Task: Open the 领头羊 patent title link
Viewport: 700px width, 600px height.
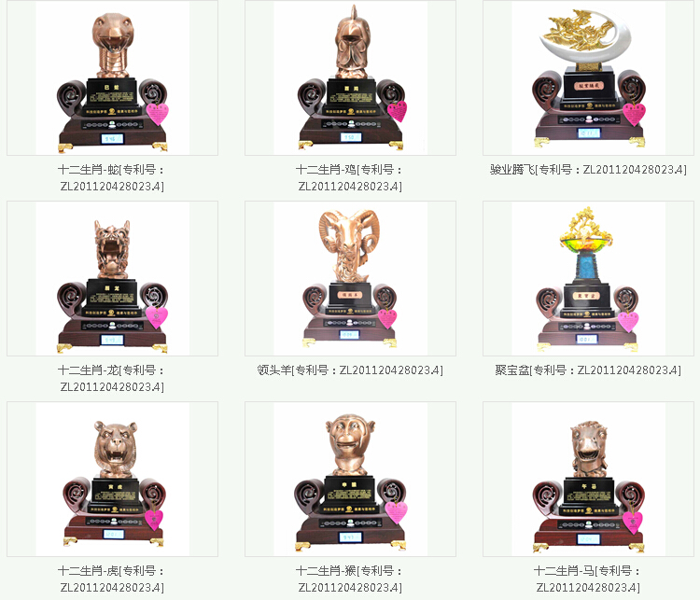Action: click(x=350, y=370)
